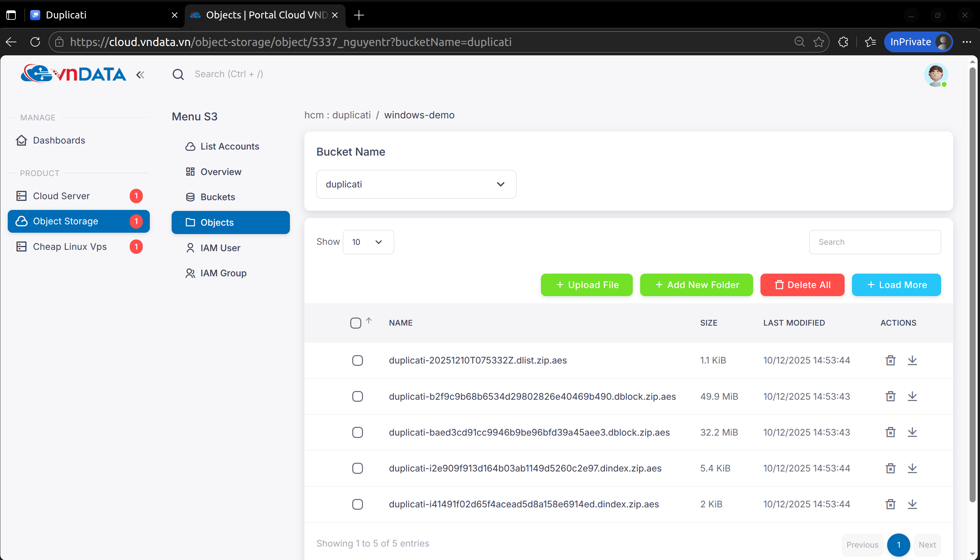Expand the Show 10 entries dropdown

[x=368, y=242]
